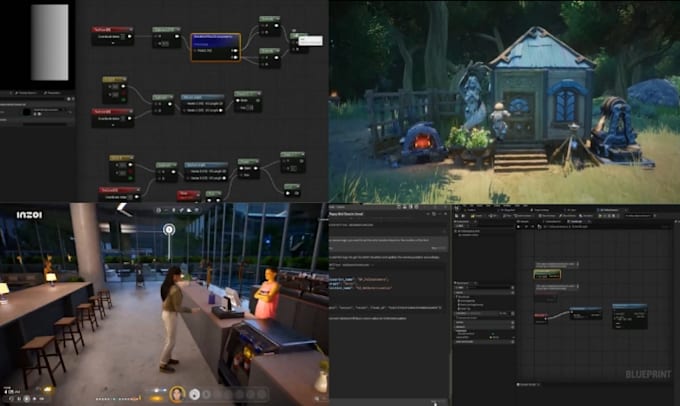The width and height of the screenshot is (680, 406).
Task: Select the small red node at graph bottom
Action: [x=189, y=196]
